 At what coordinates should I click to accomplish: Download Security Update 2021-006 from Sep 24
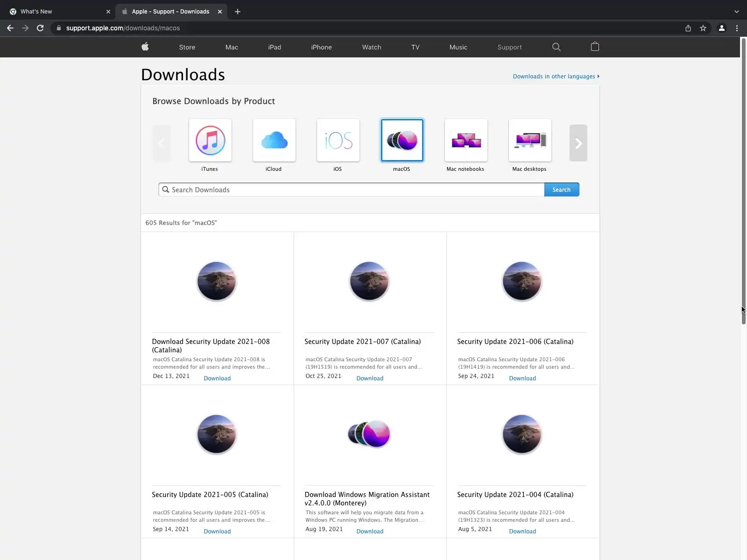click(522, 378)
